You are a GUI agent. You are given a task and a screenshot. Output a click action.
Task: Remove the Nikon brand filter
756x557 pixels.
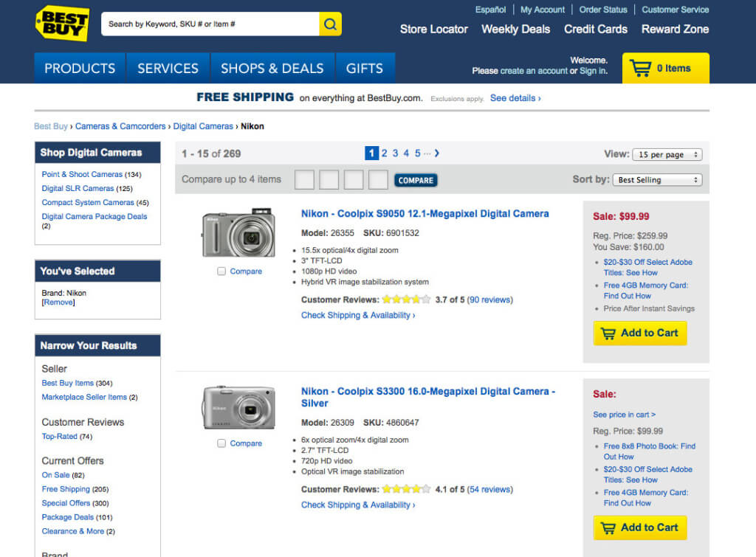tap(58, 302)
